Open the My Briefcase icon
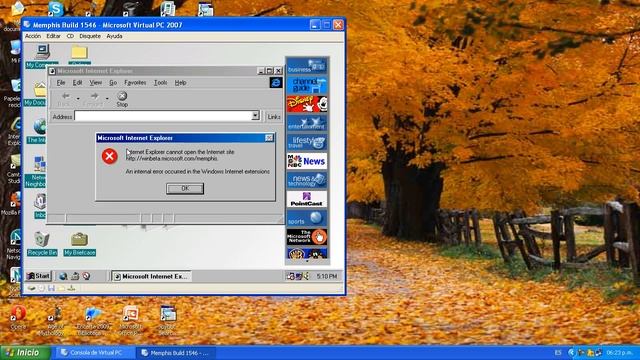Screen dimensions: 640x360 (x=80, y=244)
